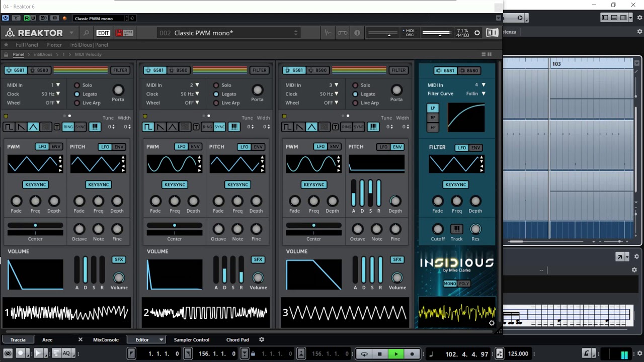Image resolution: width=644 pixels, height=362 pixels.
Task: Select sawtooth waveform on voice 1
Action: pos(21,127)
